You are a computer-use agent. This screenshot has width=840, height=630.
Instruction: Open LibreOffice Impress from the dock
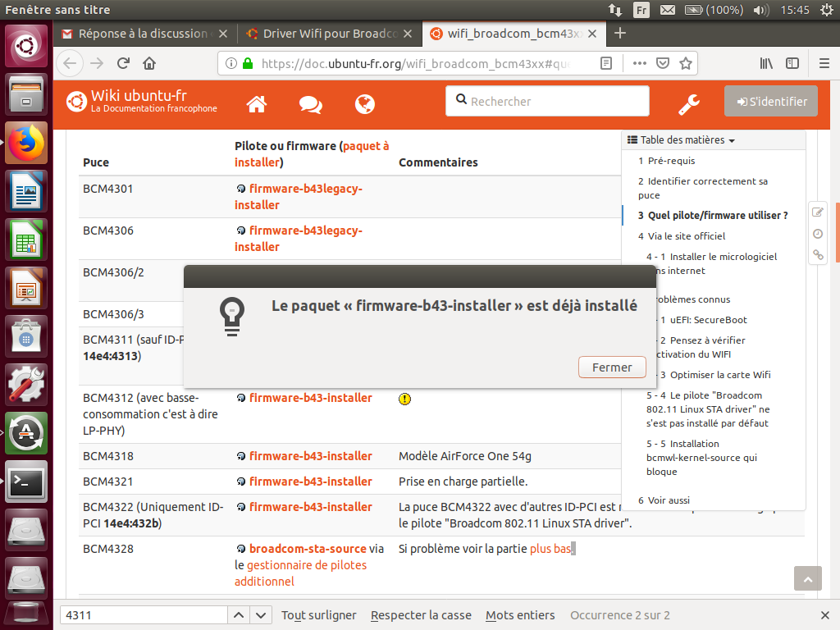click(26, 288)
